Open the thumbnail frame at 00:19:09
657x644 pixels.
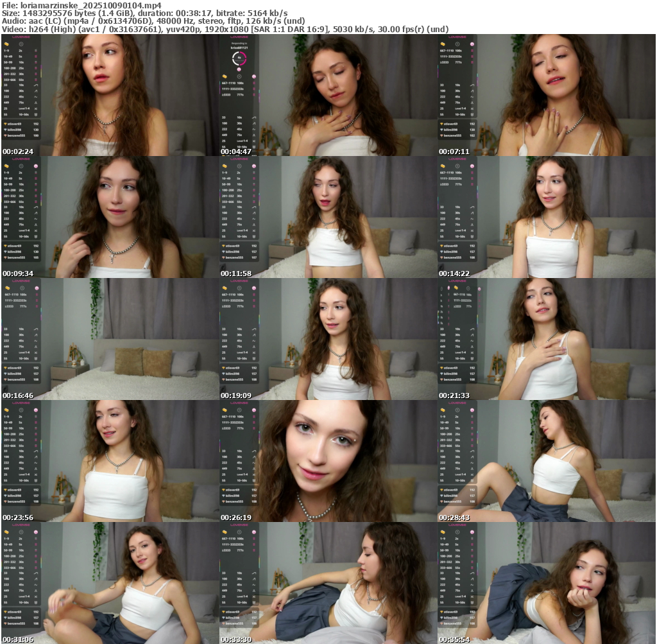[x=328, y=339]
